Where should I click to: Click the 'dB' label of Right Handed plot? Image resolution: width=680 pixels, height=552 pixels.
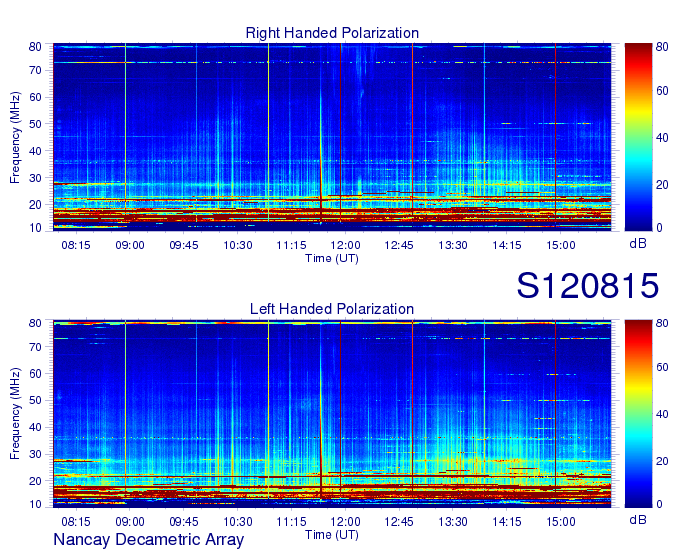tap(638, 244)
